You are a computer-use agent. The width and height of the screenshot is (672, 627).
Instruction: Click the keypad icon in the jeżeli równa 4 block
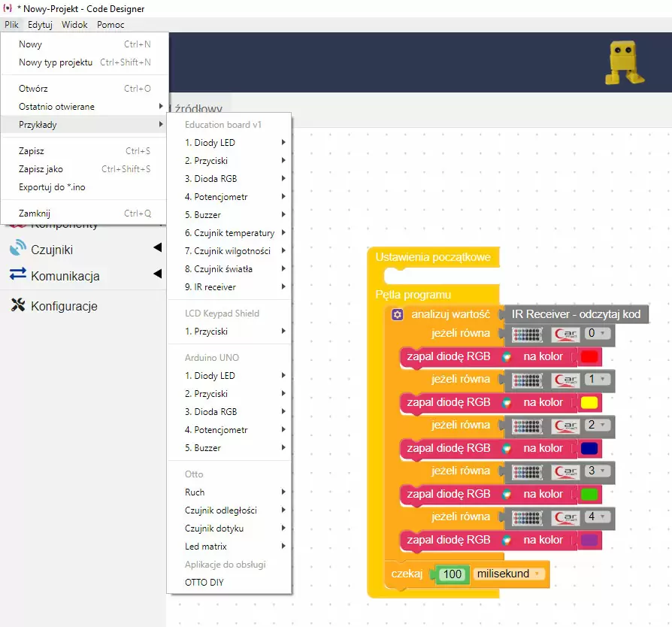pos(526,517)
